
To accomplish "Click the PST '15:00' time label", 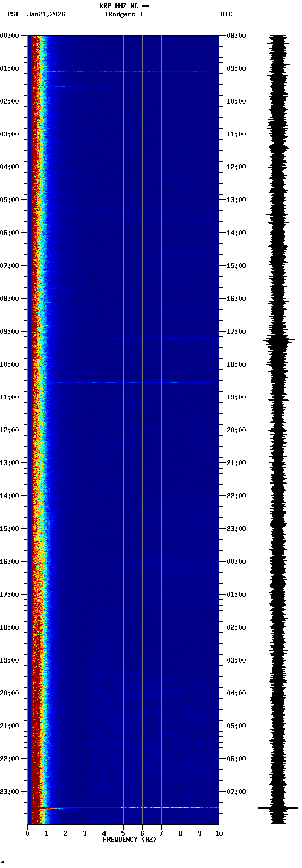I will click(9, 529).
